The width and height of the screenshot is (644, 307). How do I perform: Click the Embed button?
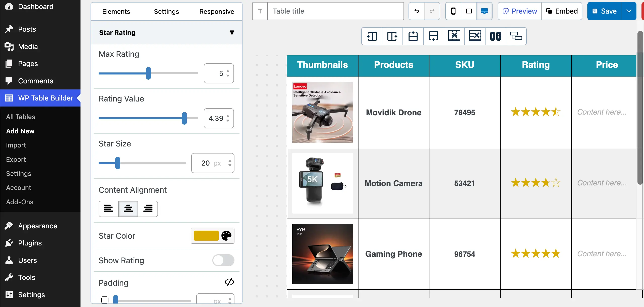click(562, 11)
